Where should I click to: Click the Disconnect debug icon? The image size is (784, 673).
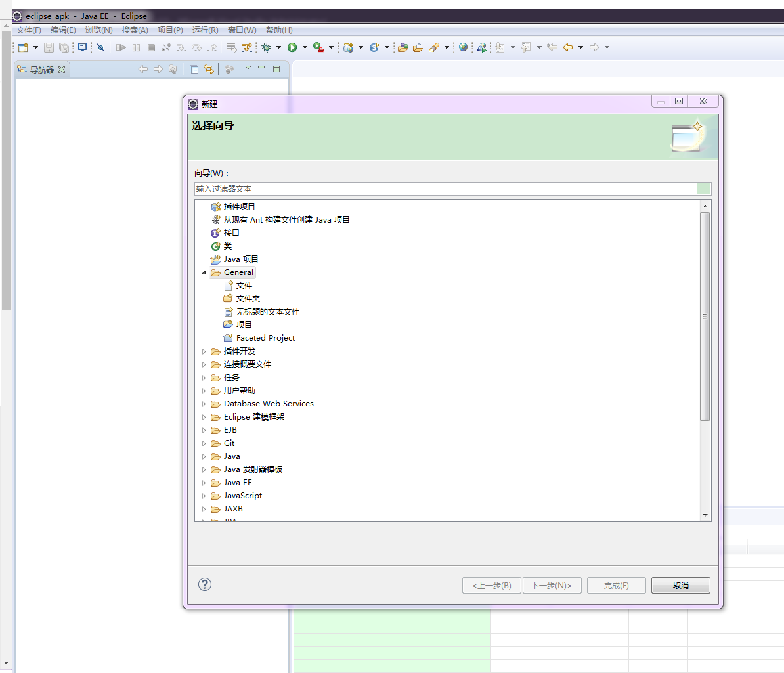coord(166,47)
